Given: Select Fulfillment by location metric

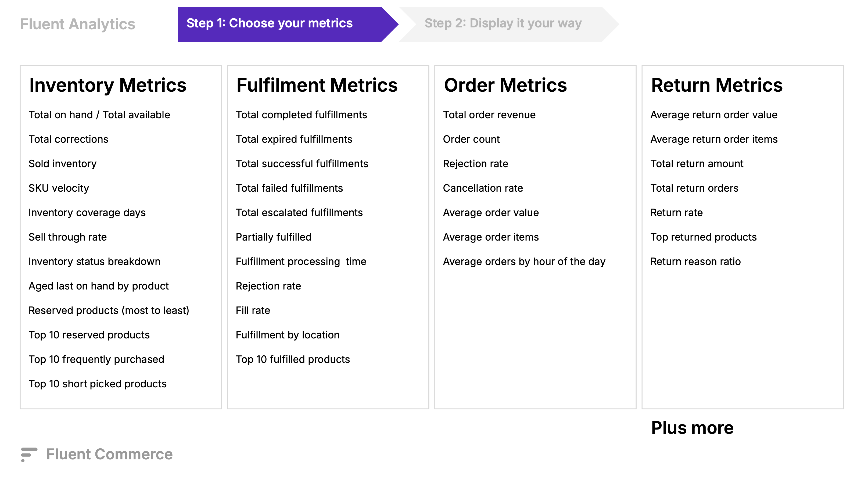Looking at the screenshot, I should tap(288, 335).
